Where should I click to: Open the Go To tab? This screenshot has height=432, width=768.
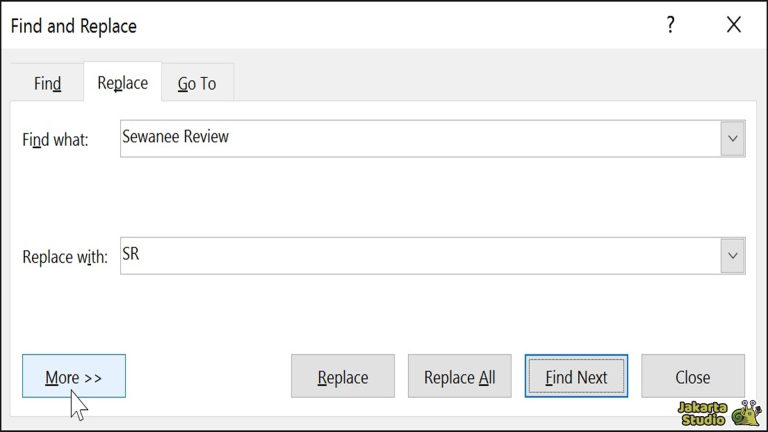[197, 83]
